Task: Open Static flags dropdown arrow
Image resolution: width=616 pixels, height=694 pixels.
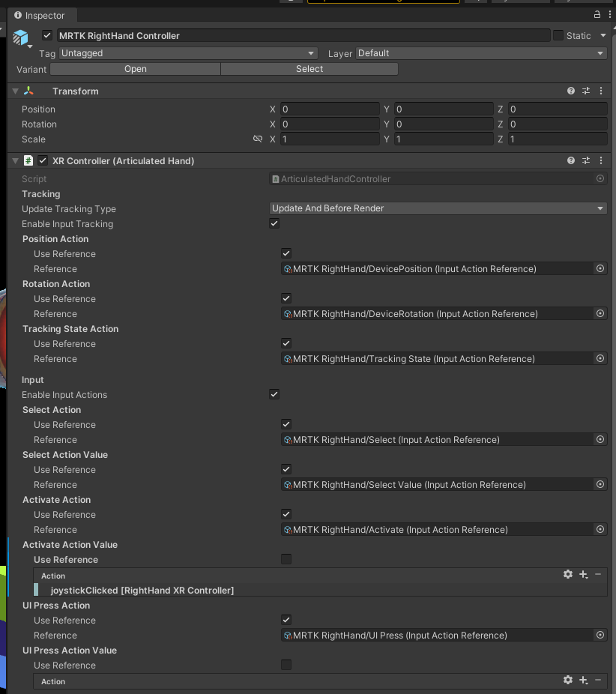Action: click(x=603, y=35)
